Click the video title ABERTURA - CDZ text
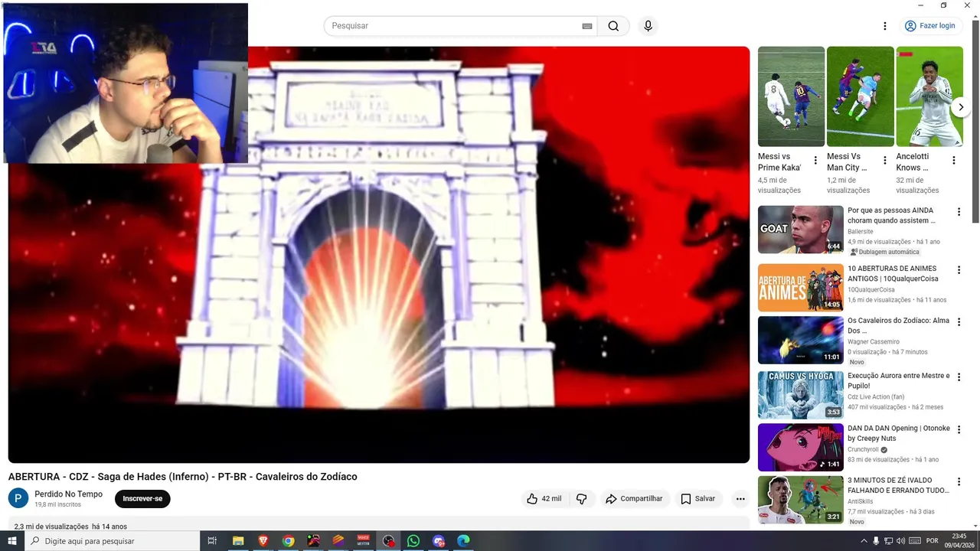Screen dimensions: 980x551 183,477
